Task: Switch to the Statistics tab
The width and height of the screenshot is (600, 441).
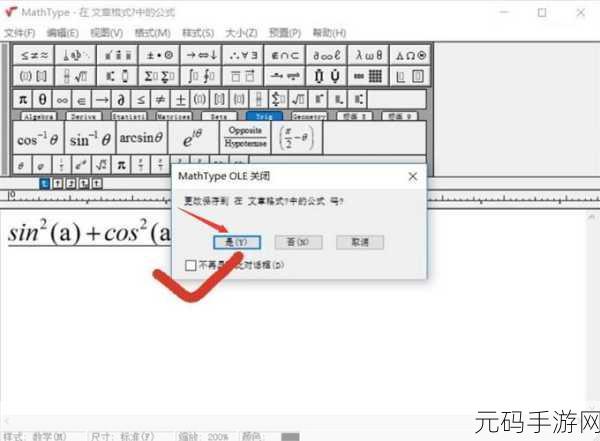Action: pos(129,116)
